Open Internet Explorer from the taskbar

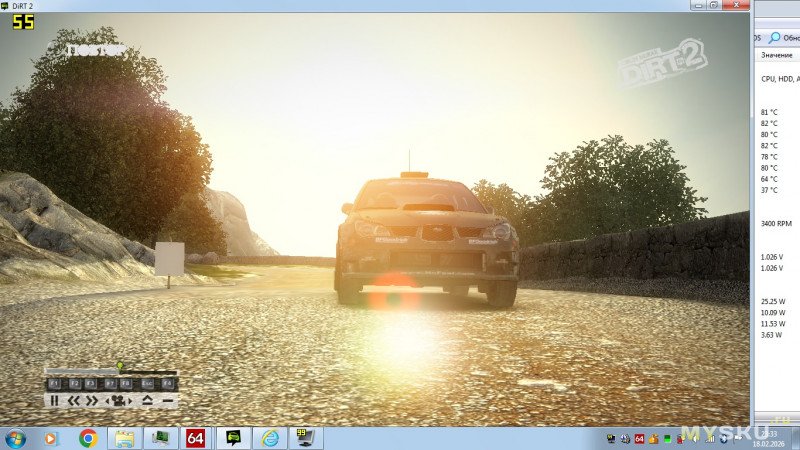(269, 438)
